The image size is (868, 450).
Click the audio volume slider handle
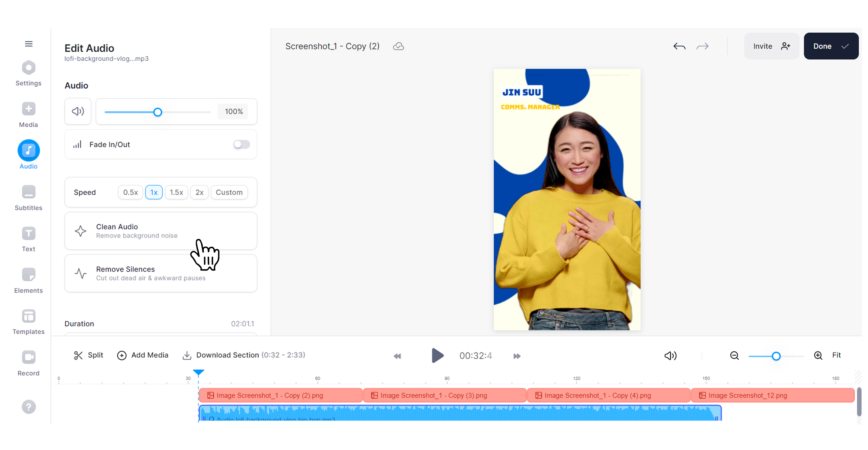(x=157, y=112)
